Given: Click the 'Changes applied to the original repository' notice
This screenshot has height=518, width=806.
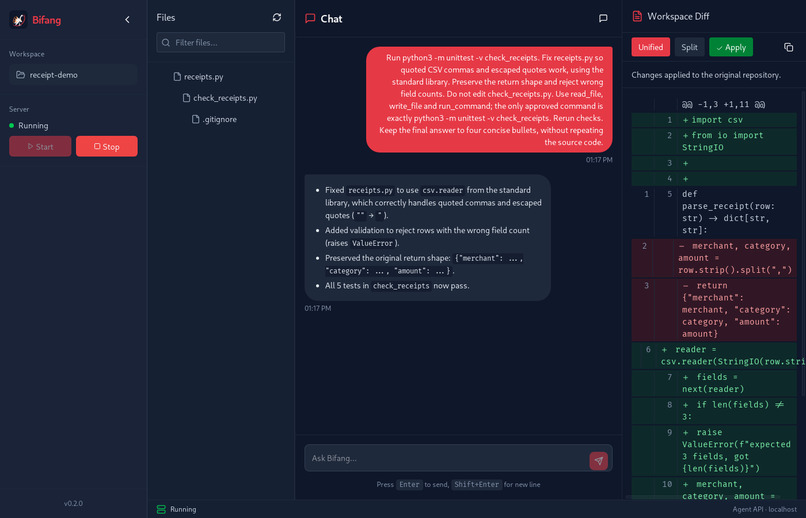Looking at the screenshot, I should [x=706, y=75].
